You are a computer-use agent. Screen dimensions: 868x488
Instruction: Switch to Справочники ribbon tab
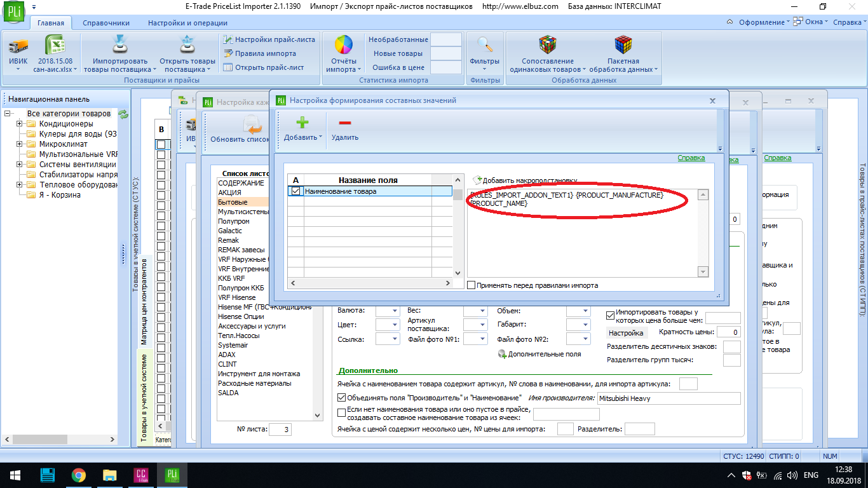click(x=106, y=23)
